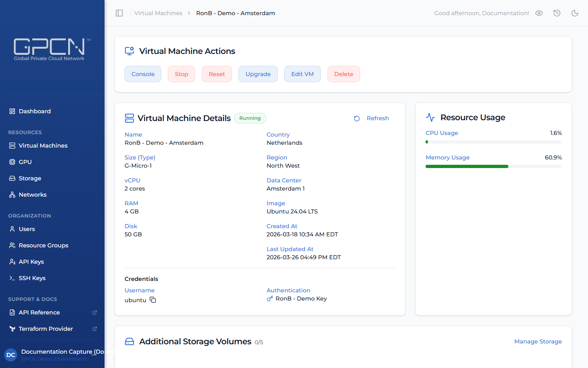Copy the ubuntu username
The height and width of the screenshot is (368, 588).
click(153, 300)
